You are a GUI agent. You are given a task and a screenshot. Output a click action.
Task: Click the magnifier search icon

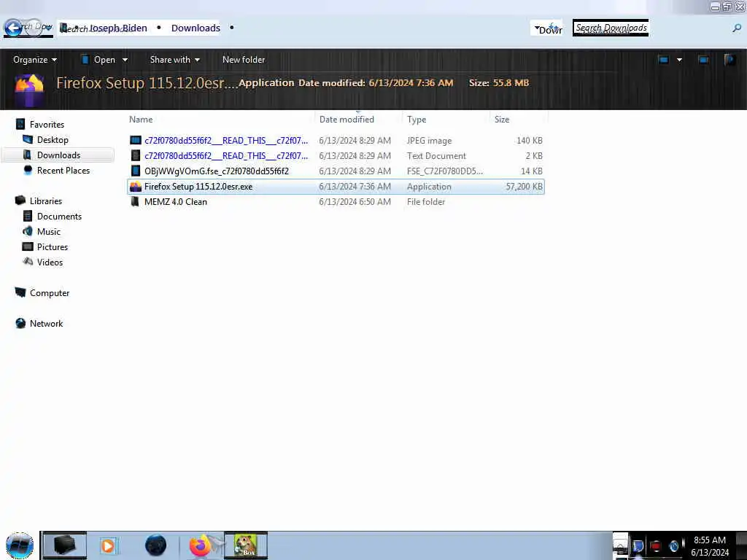(737, 28)
